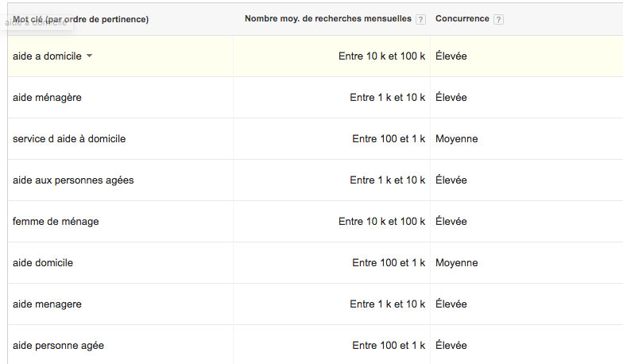Select keyword aide a domicile

47,56
